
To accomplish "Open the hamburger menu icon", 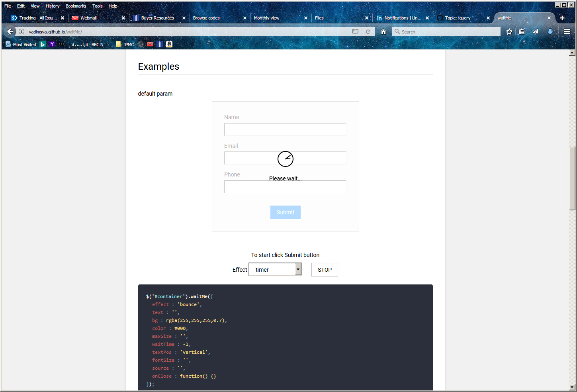I will 567,31.
